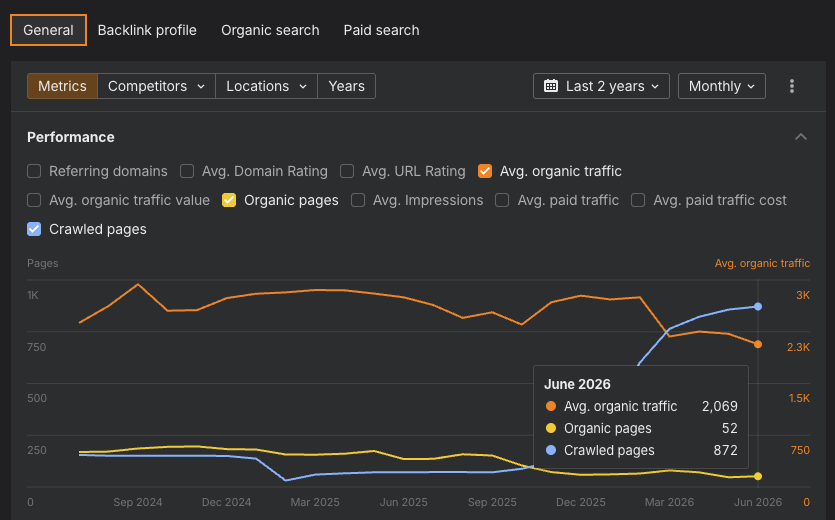Enable the Avg. Domain Rating checkbox

click(x=187, y=171)
